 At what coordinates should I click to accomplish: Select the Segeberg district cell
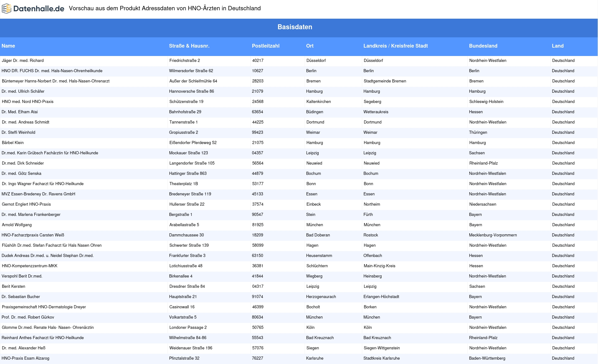pos(373,102)
